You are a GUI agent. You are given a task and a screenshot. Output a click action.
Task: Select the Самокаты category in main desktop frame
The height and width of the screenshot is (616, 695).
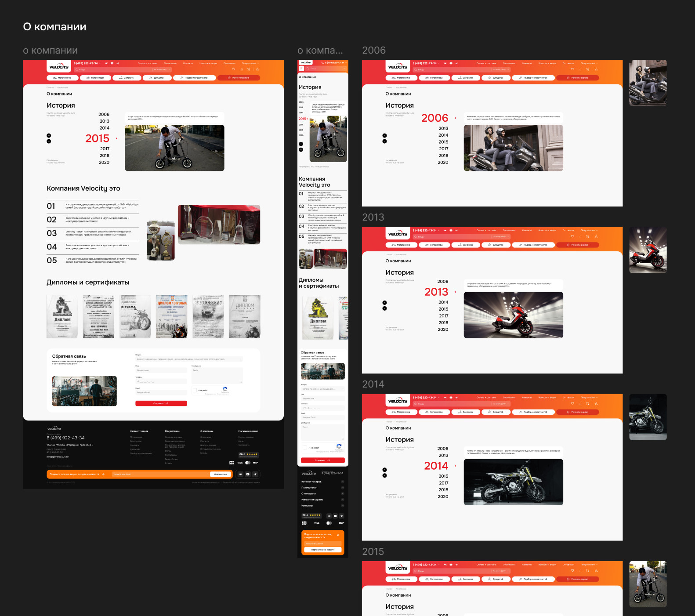click(127, 78)
